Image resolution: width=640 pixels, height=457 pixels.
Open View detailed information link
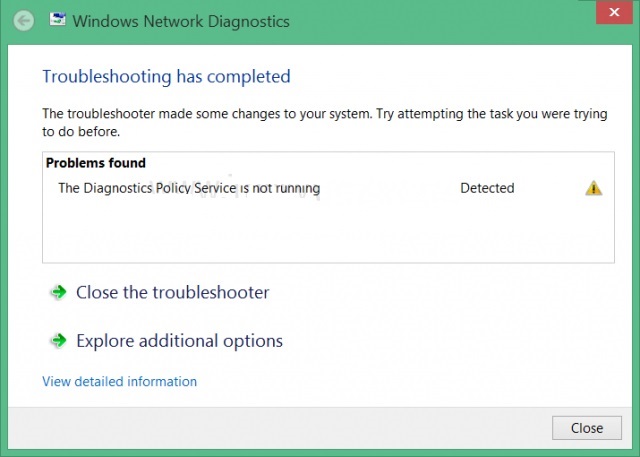(x=120, y=381)
